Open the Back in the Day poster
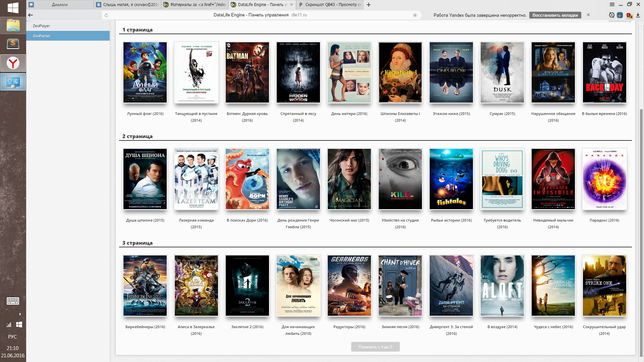The image size is (644, 362). point(604,72)
